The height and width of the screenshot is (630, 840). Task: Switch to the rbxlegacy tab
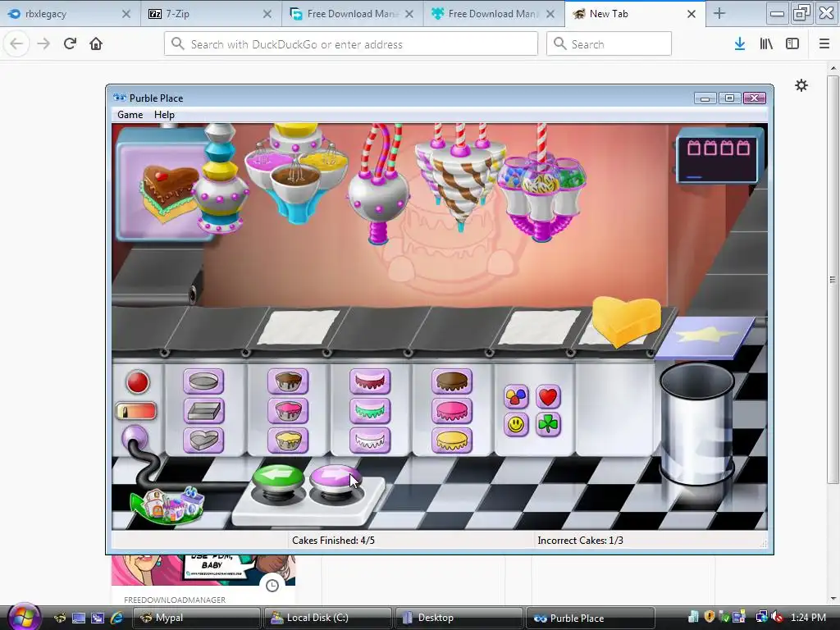point(71,14)
